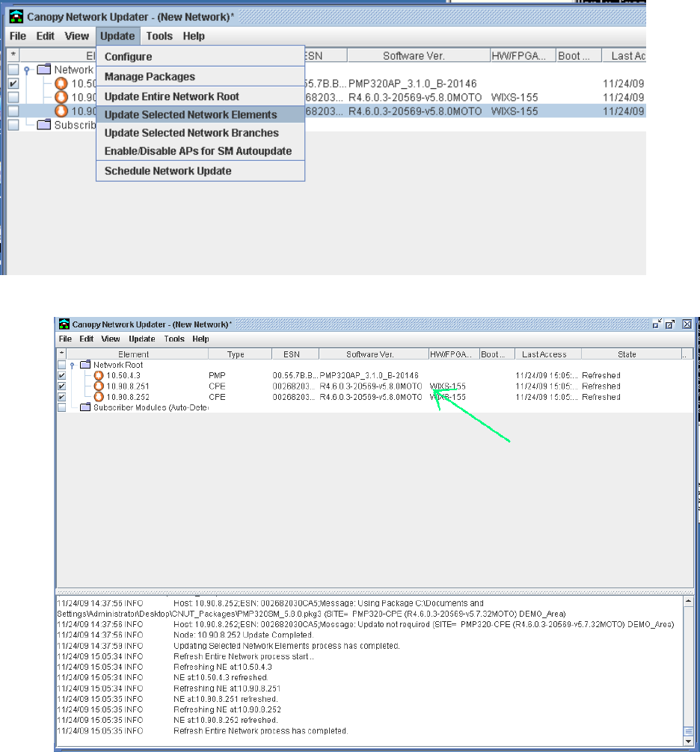The height and width of the screenshot is (752, 700).
Task: Collapse the Network Root tree node in log-pane window
Action: [73, 365]
